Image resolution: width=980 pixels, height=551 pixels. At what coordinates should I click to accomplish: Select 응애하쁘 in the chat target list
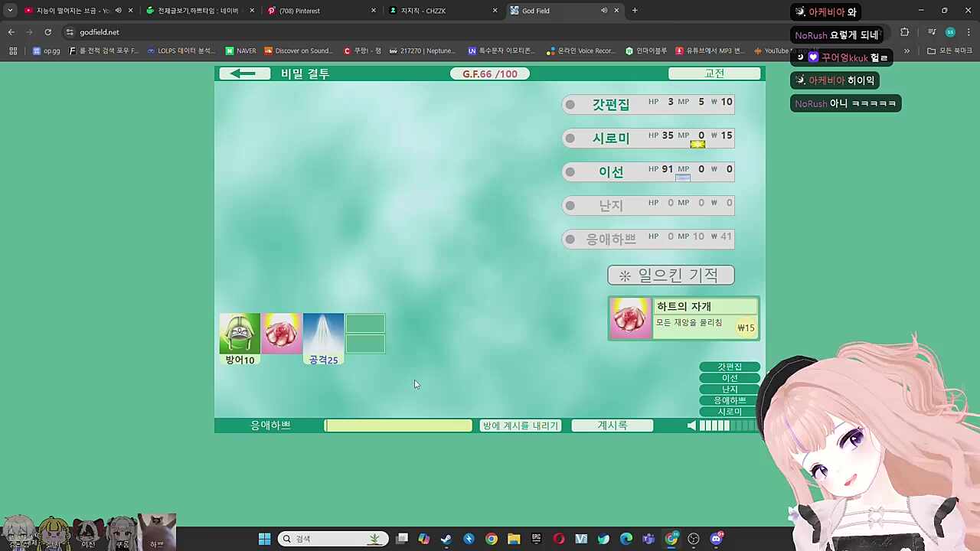pyautogui.click(x=730, y=400)
